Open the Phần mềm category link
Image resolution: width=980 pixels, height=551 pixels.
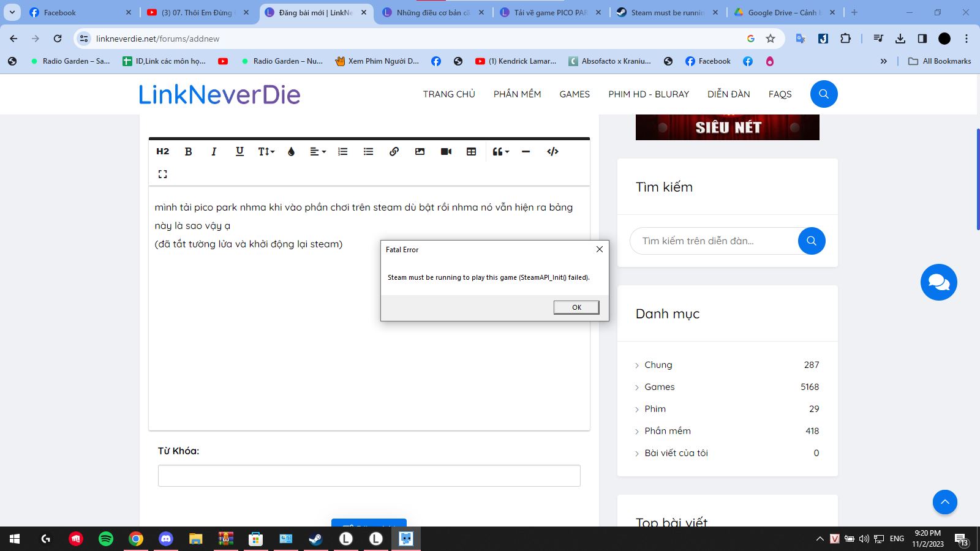667,431
